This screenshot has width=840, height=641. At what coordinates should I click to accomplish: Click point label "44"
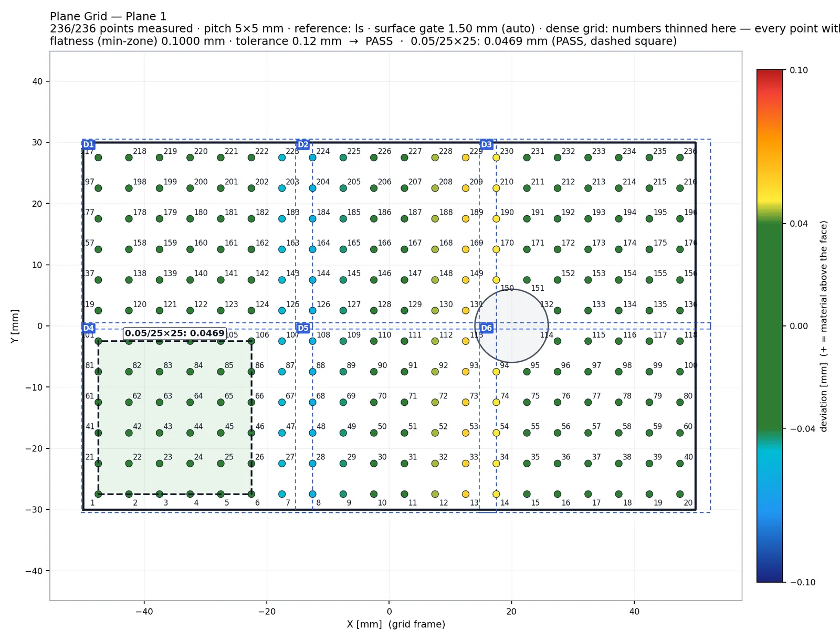(x=198, y=427)
